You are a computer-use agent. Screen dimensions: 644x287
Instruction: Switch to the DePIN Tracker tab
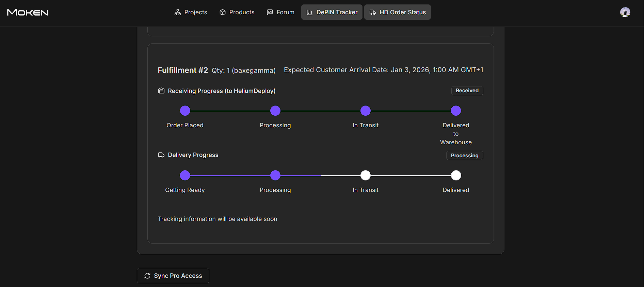[x=332, y=12]
